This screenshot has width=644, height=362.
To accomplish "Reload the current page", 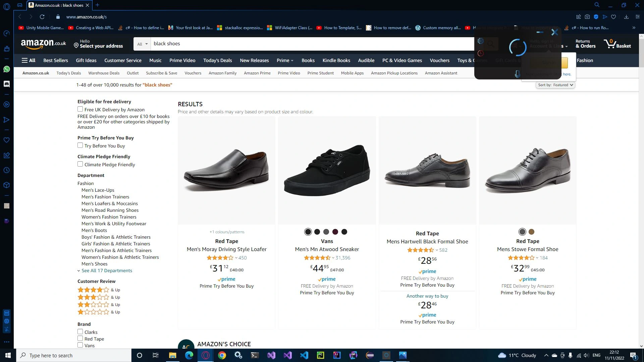I will (42, 17).
